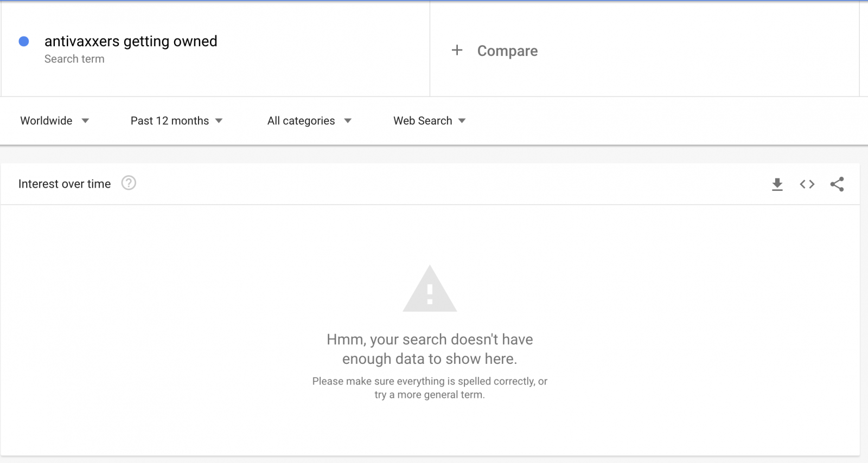Expand the Worldwide region dropdown

[54, 121]
